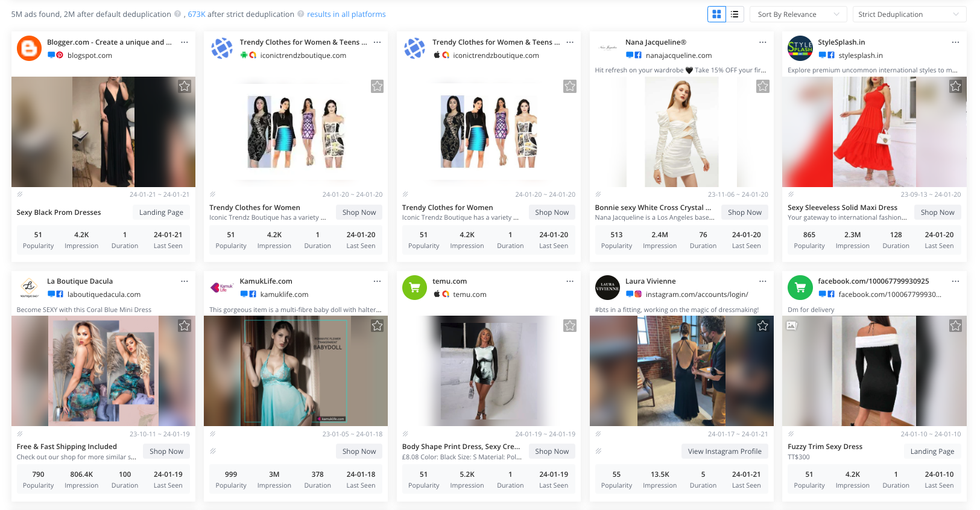Screen dimensions: 980x510
Task: Click Facebook icon on laboutiquedacula.com ad
Action: pyautogui.click(x=60, y=295)
